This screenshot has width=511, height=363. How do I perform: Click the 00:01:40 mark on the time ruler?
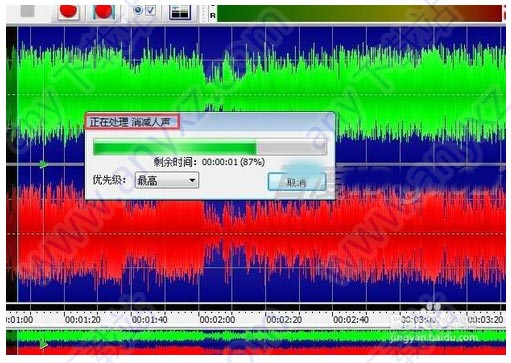tap(149, 320)
